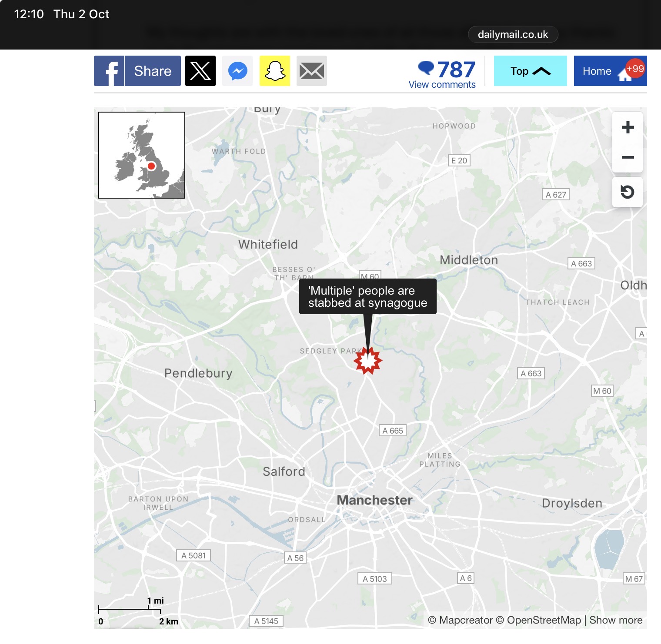The width and height of the screenshot is (661, 644).
Task: Expand map attribution with Show more
Action: pos(616,620)
